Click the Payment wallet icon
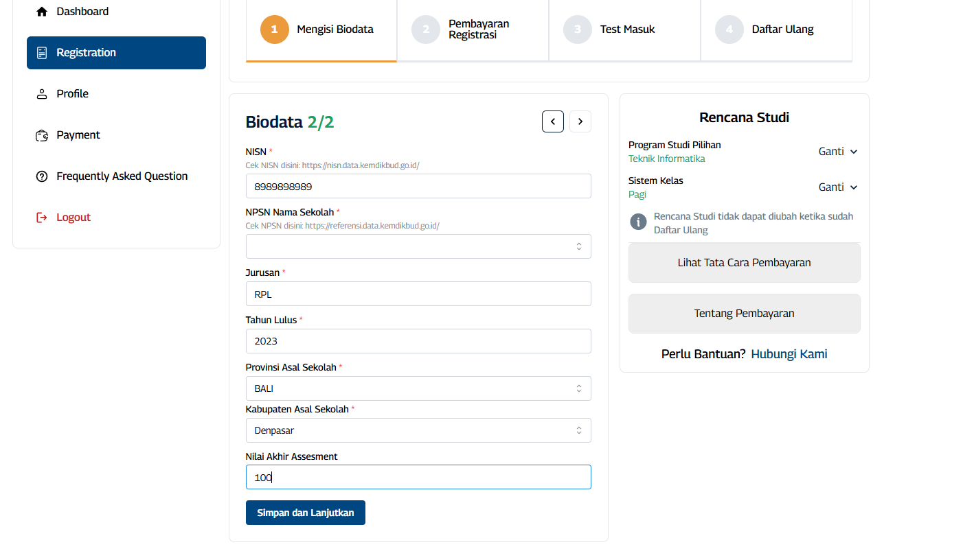 (42, 135)
